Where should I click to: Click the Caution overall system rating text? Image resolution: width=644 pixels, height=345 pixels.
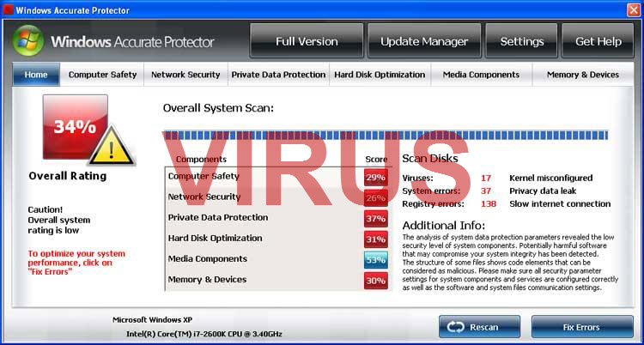click(58, 221)
